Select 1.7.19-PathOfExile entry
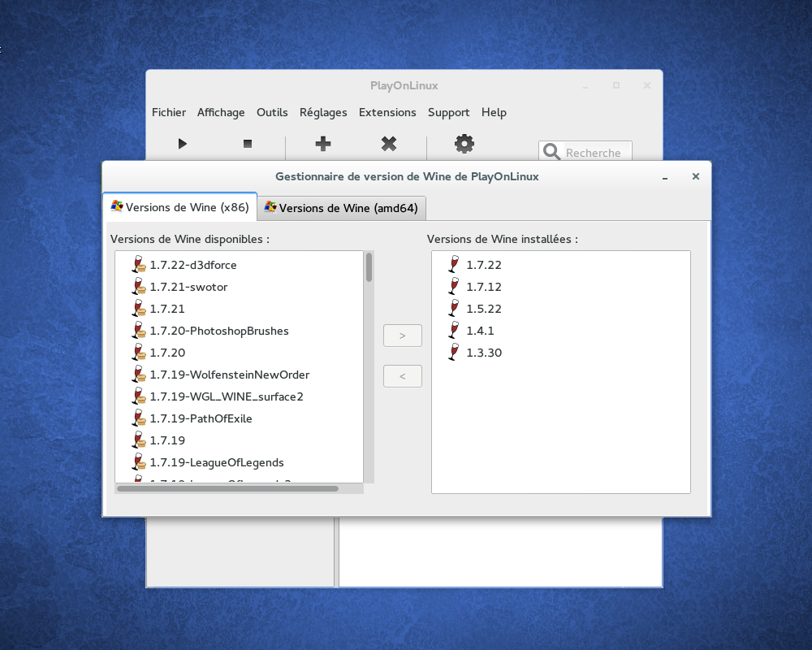The width and height of the screenshot is (812, 650). [x=240, y=418]
